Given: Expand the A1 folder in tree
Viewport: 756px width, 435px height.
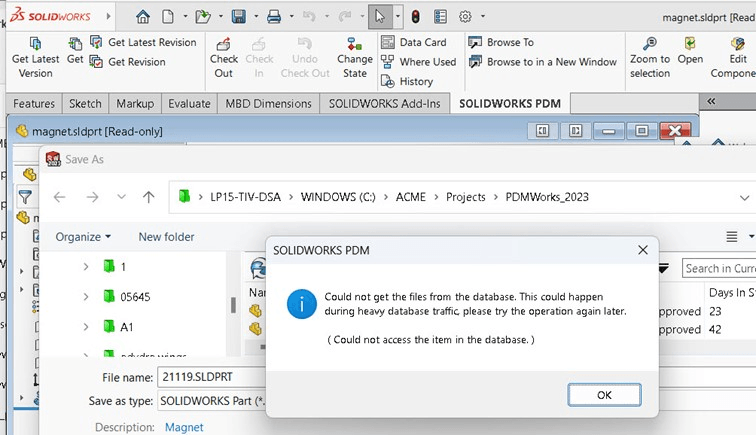Looking at the screenshot, I should click(x=86, y=327).
